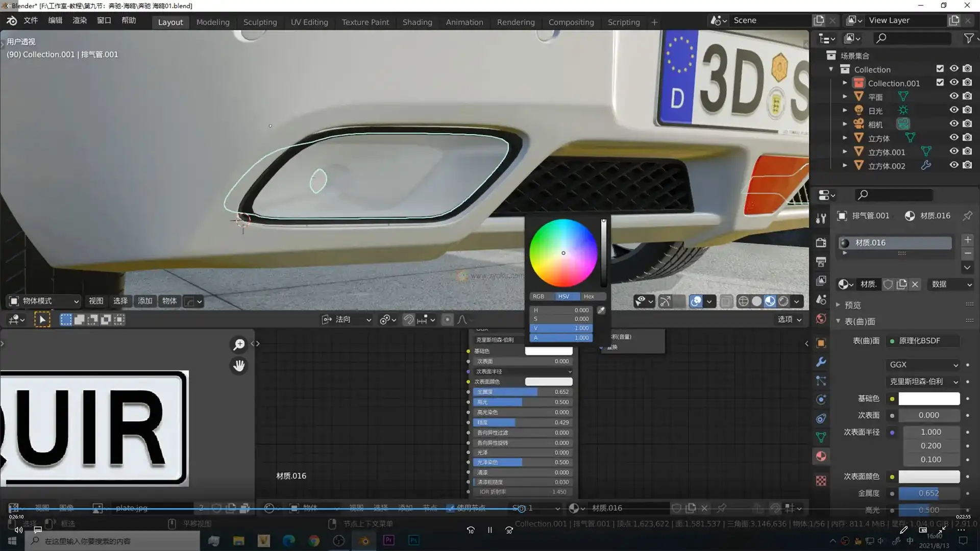Click the Render properties camera icon
Screen dimensions: 980x551
[821, 243]
